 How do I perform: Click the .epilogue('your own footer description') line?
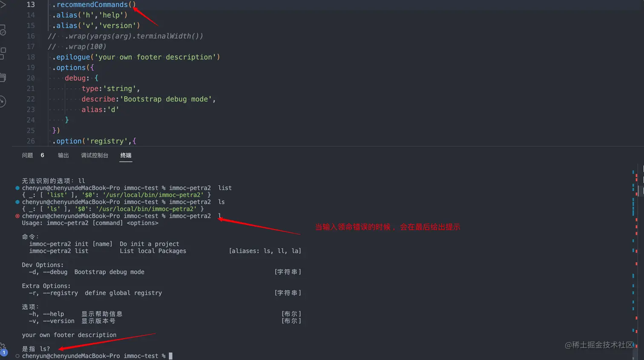click(136, 57)
